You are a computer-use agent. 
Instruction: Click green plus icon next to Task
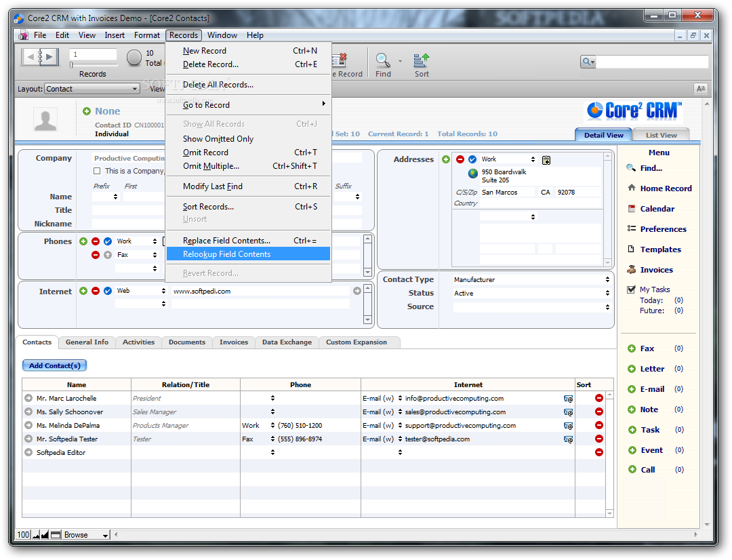(x=632, y=430)
